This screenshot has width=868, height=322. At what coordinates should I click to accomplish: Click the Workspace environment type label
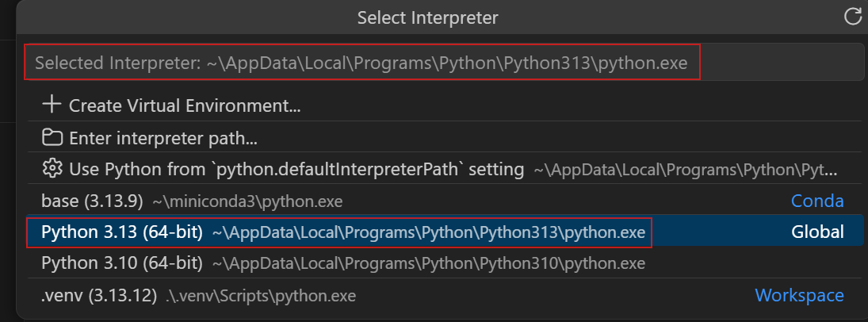[x=799, y=295]
